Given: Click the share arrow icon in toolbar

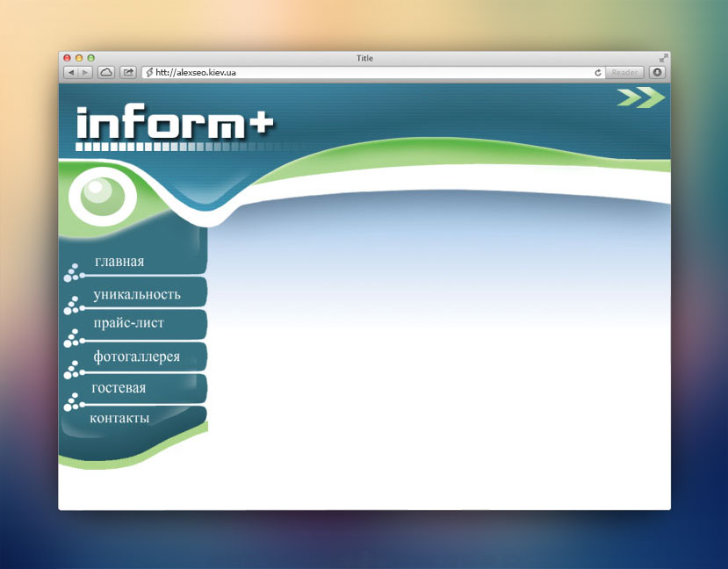Looking at the screenshot, I should 128,72.
